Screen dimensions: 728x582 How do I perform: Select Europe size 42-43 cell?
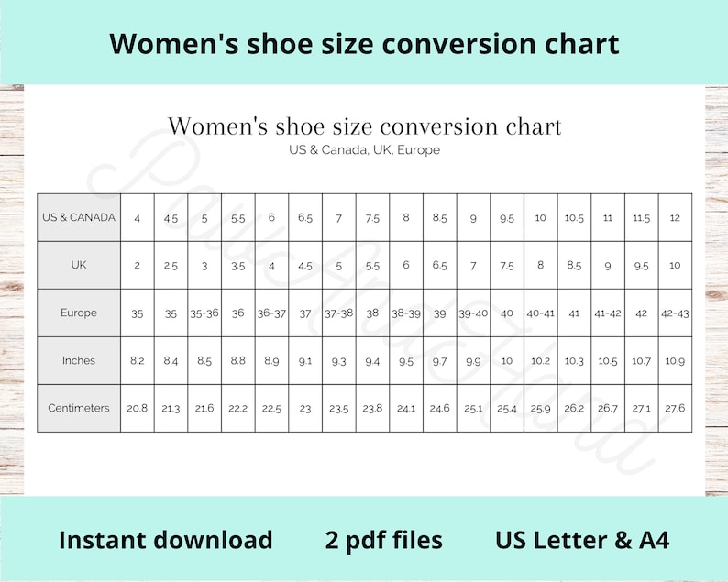(x=675, y=313)
